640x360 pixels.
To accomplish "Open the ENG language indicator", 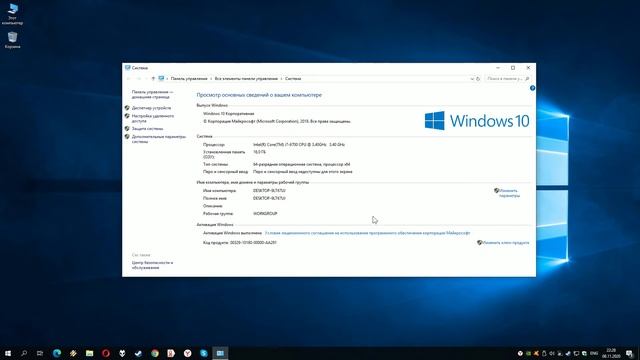I will [x=594, y=353].
